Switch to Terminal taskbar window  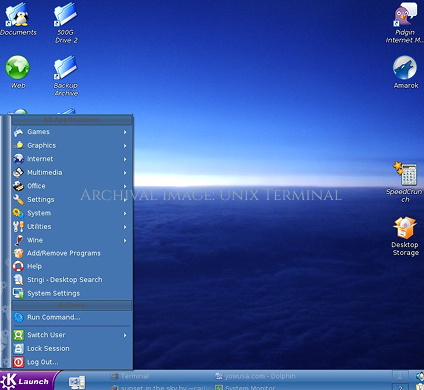pos(161,376)
